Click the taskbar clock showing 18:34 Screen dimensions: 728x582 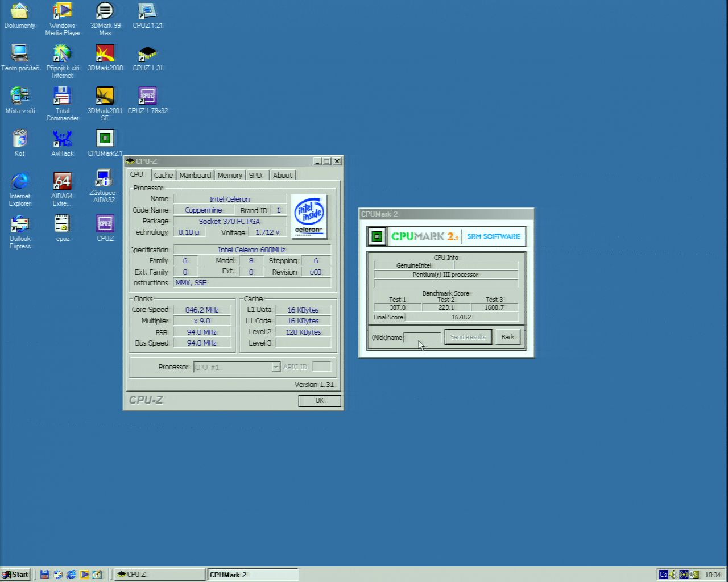coord(713,575)
